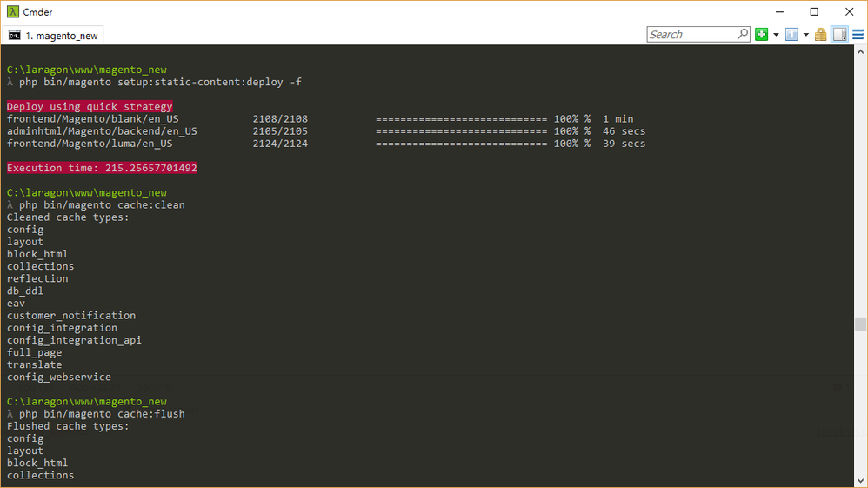Image resolution: width=868 pixels, height=488 pixels.
Task: Click the highlighted 'Execution time' output line
Action: (x=102, y=167)
